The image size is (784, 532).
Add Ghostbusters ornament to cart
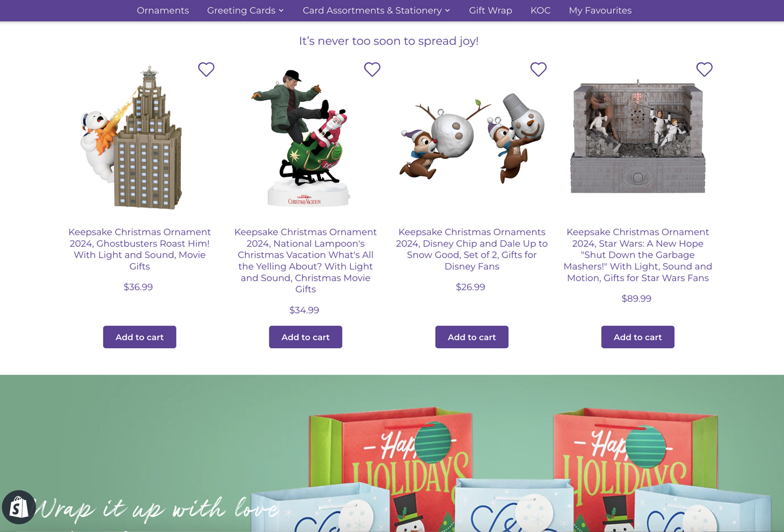click(139, 337)
